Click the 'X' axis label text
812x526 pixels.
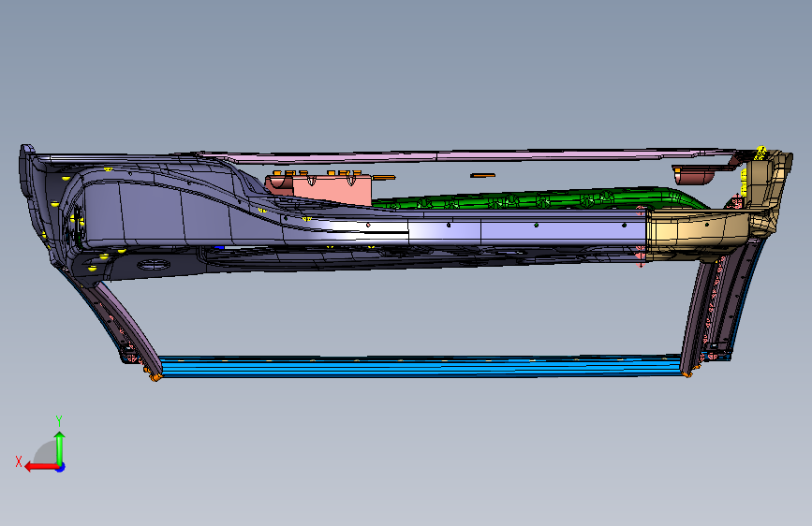click(19, 461)
